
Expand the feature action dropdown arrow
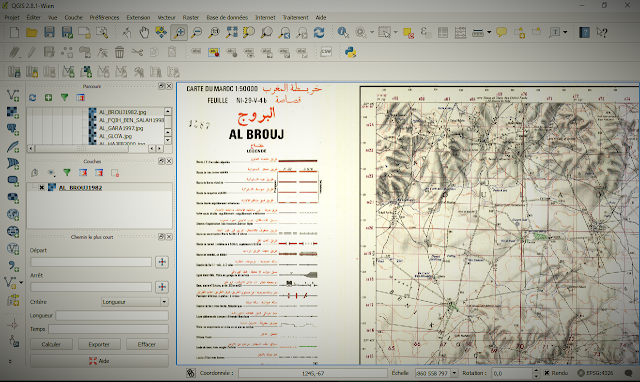pos(372,32)
